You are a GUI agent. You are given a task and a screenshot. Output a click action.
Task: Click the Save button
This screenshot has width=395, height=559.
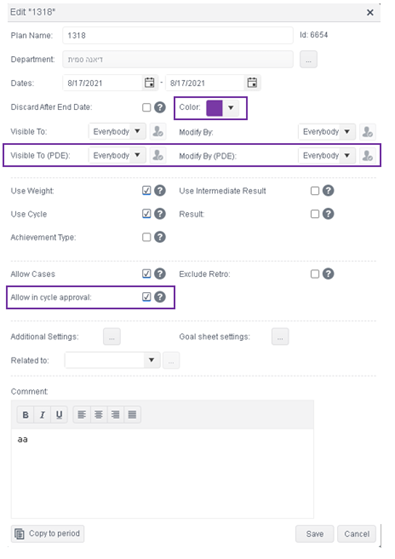tap(314, 534)
